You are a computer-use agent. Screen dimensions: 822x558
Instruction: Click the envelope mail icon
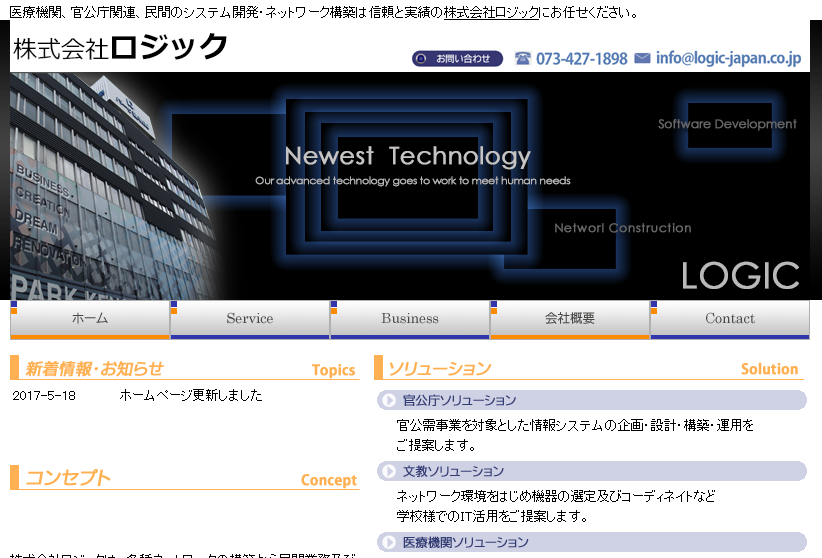point(642,58)
